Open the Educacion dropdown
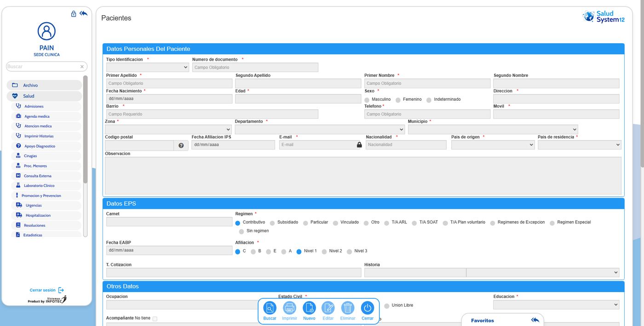The image size is (644, 326). click(556, 305)
